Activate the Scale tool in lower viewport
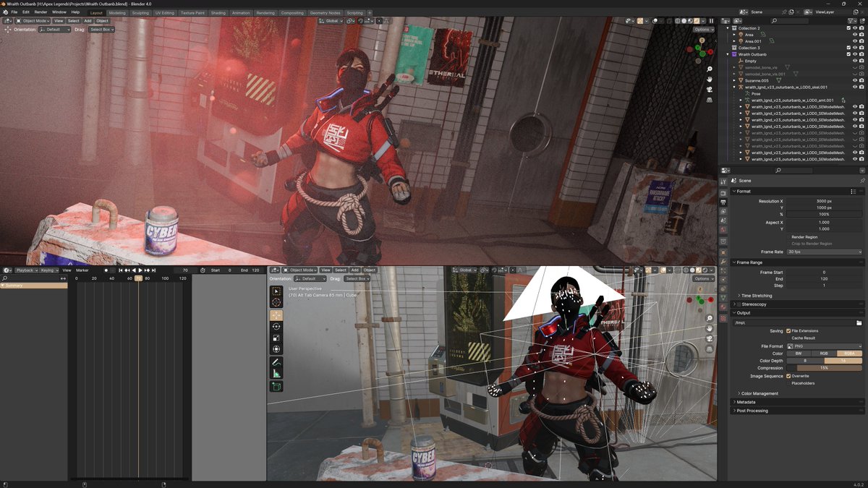 [x=276, y=338]
